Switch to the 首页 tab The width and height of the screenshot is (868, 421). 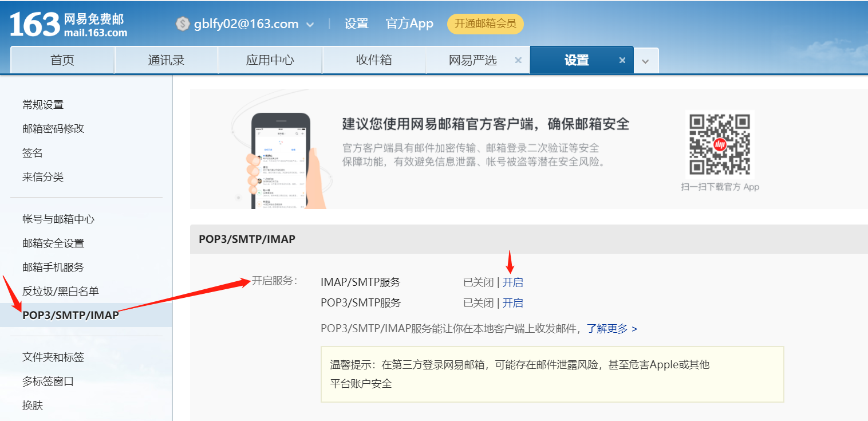click(x=62, y=60)
